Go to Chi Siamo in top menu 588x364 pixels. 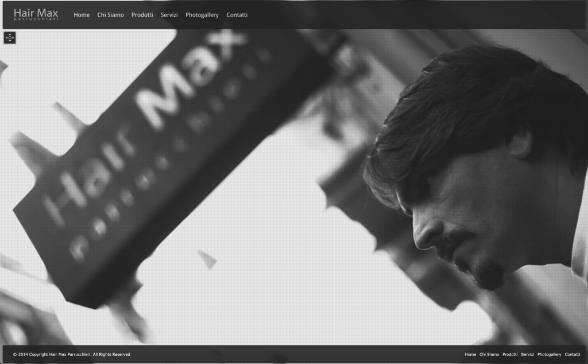click(x=110, y=15)
